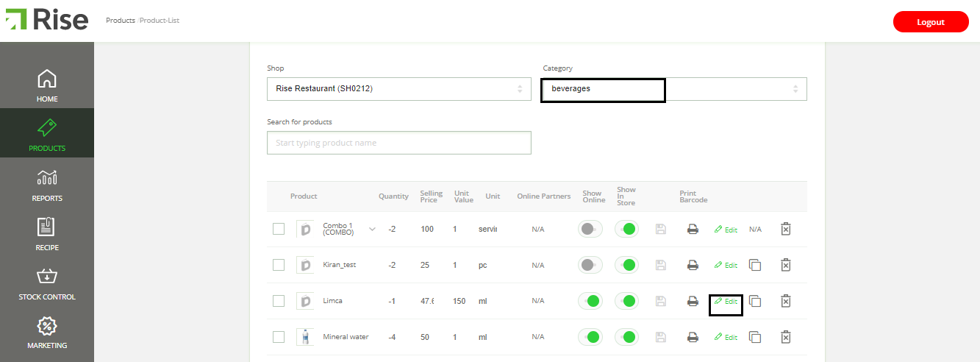
Task: Focus the Search for products field
Action: [x=398, y=143]
